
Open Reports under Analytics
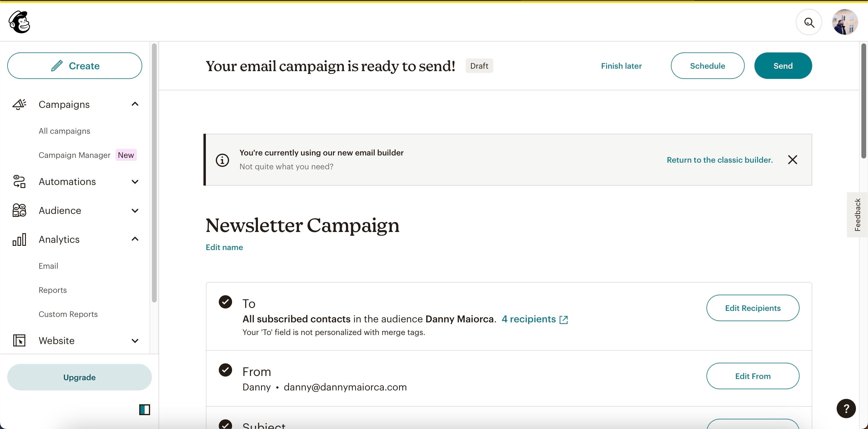pos(52,290)
